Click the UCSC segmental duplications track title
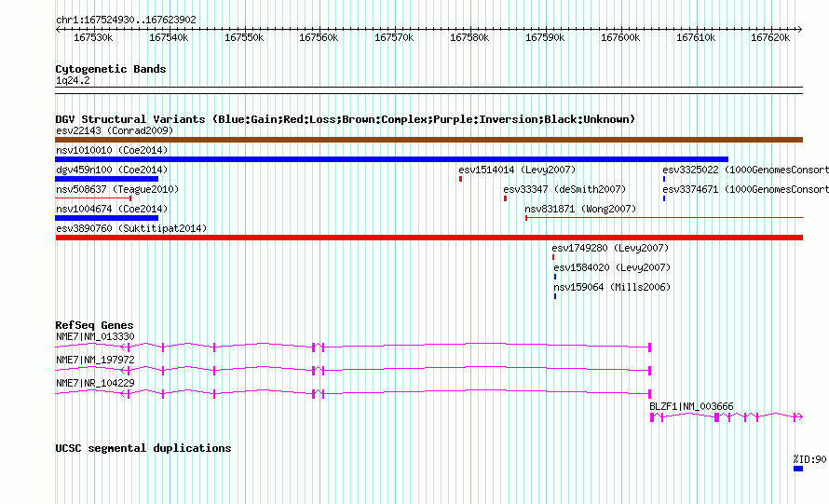Screen dimensions: 829x504 pos(143,448)
